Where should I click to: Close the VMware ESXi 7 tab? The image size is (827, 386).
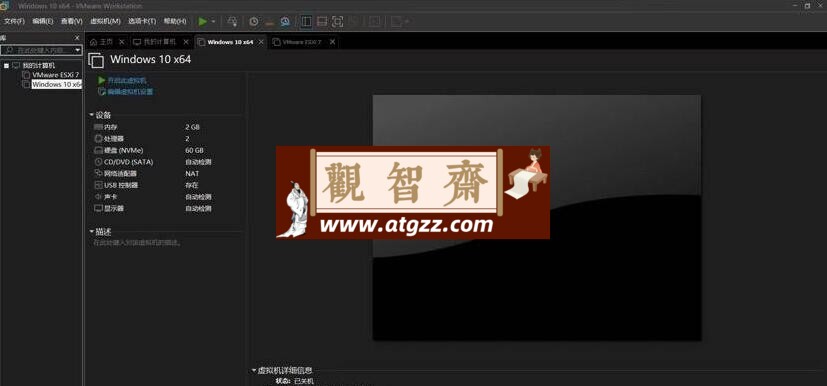tap(332, 42)
